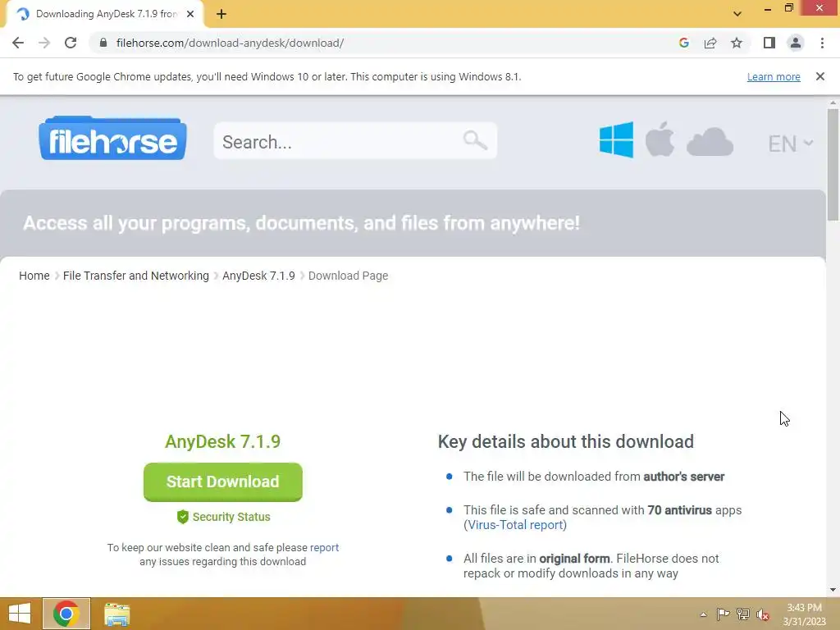Switch to Windows software section
840x630 pixels.
tap(616, 139)
